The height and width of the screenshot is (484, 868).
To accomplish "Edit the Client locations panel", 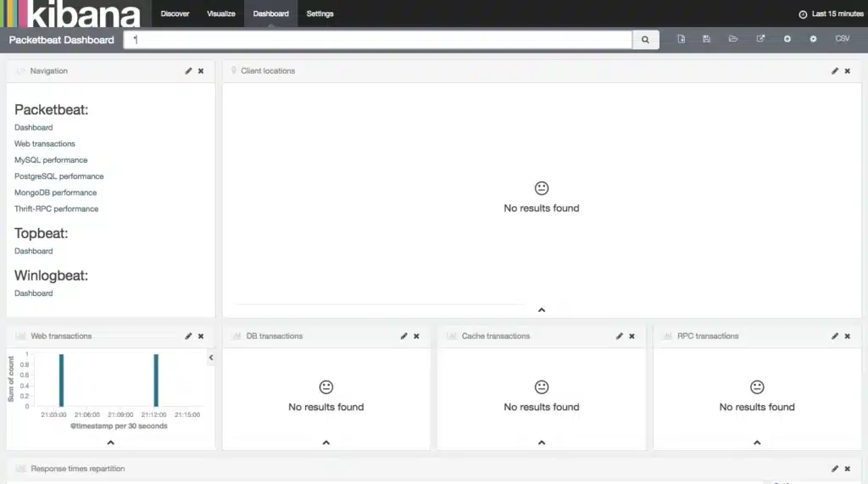I will [x=835, y=71].
